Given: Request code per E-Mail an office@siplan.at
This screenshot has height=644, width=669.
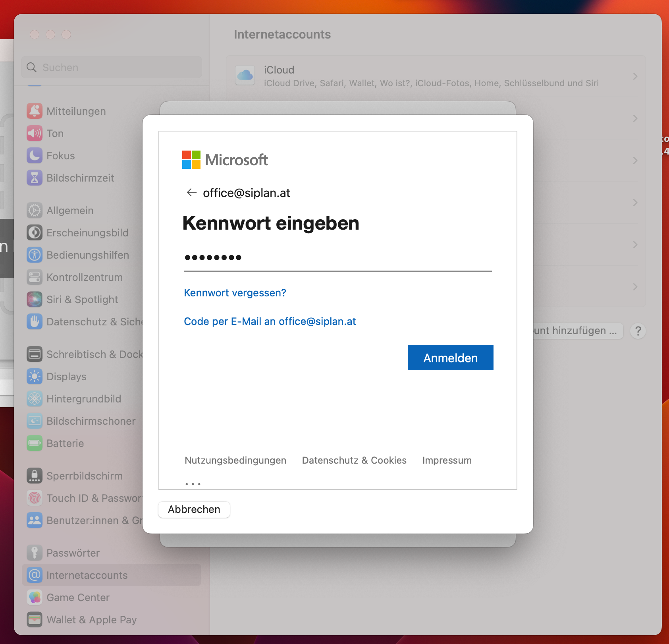Looking at the screenshot, I should pos(270,321).
